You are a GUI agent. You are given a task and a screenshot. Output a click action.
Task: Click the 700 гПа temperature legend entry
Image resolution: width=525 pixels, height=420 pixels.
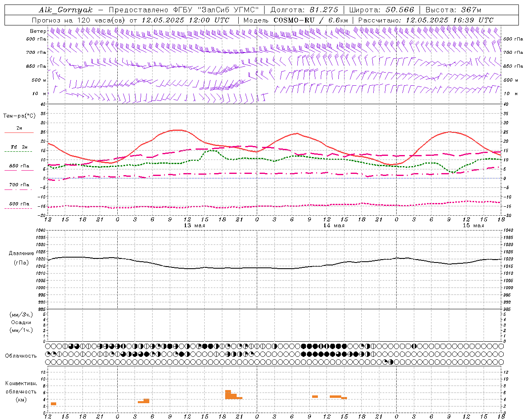coord(19,185)
